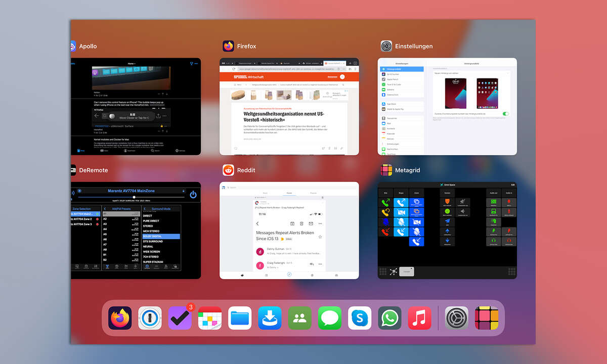607x364 pixels.
Task: Launch Skype from the dock
Action: (360, 318)
